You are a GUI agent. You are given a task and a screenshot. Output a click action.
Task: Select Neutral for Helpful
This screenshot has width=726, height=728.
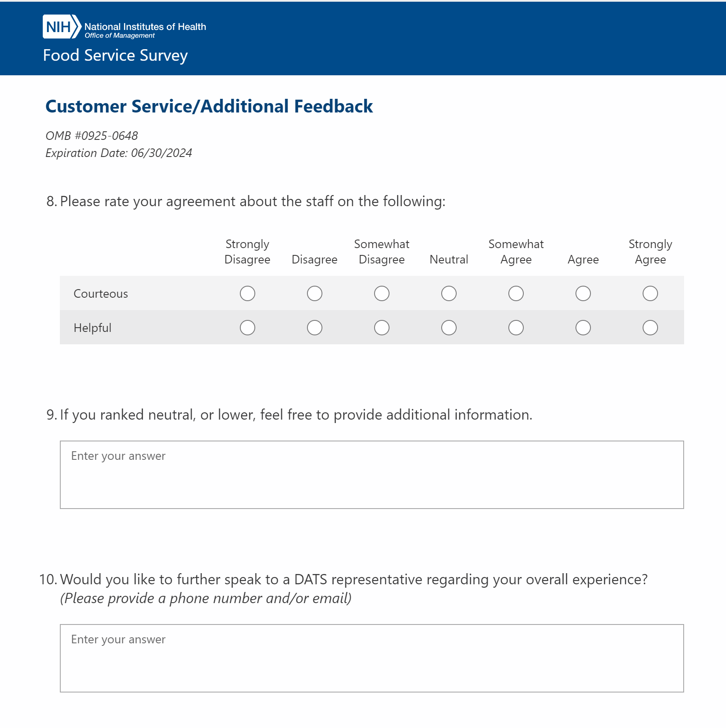[449, 328]
